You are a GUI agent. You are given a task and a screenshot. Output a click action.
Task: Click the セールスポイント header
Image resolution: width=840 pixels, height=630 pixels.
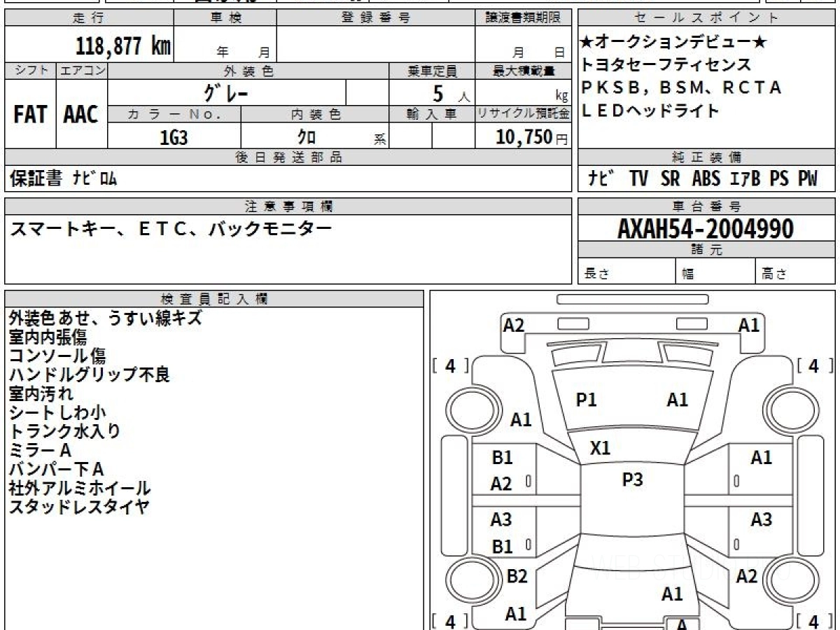[706, 18]
